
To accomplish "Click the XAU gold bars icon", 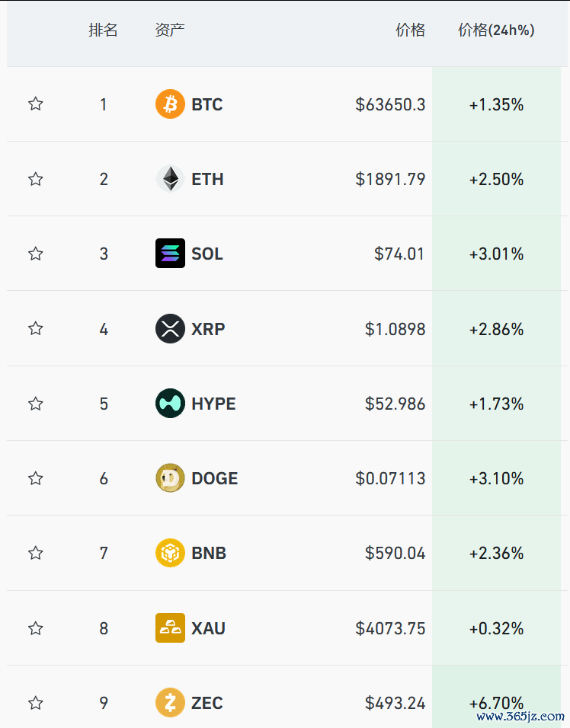I will (170, 627).
